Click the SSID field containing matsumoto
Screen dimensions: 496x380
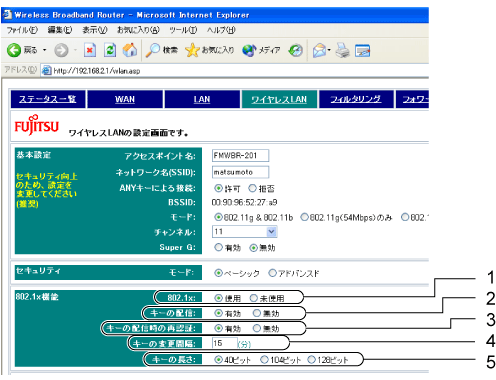coord(240,172)
